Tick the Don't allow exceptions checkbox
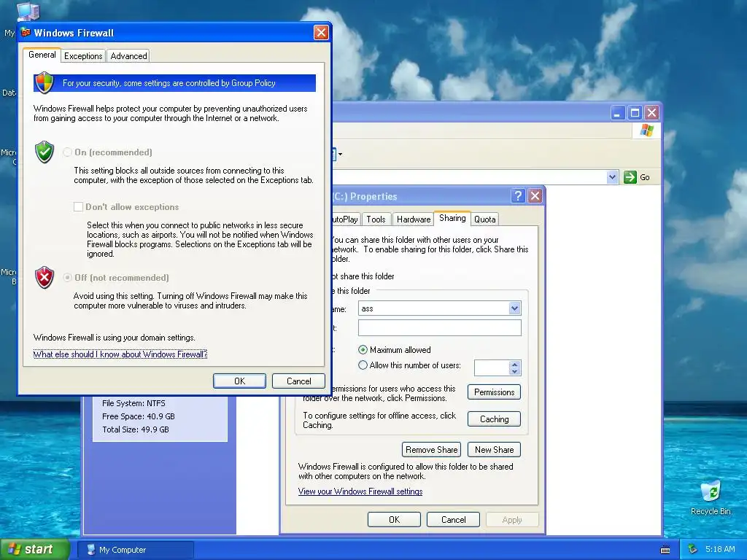The height and width of the screenshot is (560, 747). coord(78,206)
